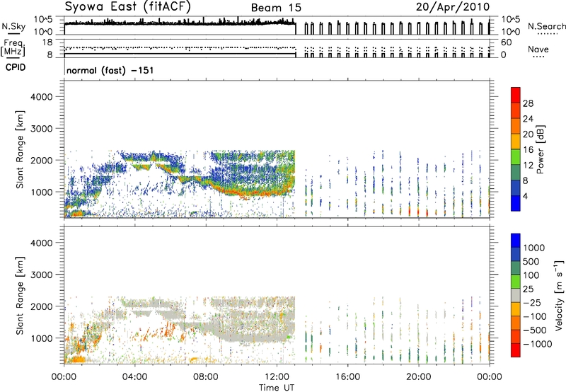Pick the red bottom segment of velocity colorbar
The height and width of the screenshot is (392, 566).
click(x=516, y=350)
